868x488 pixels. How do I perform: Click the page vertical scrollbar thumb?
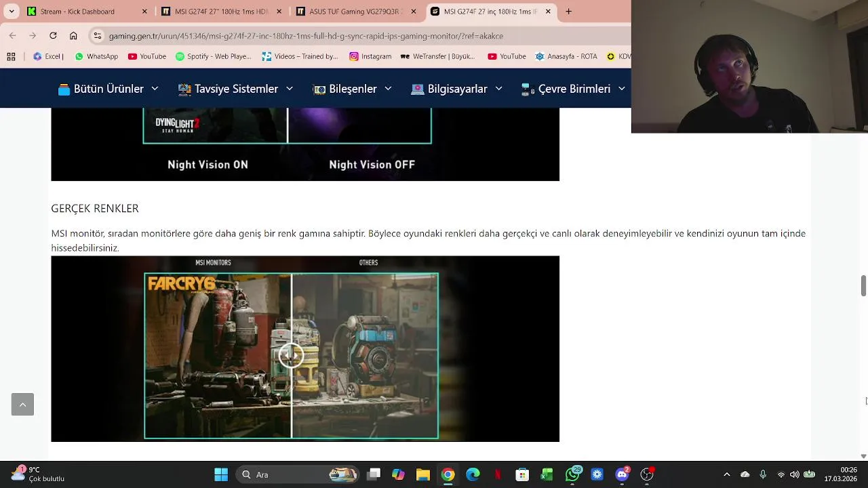tap(863, 285)
